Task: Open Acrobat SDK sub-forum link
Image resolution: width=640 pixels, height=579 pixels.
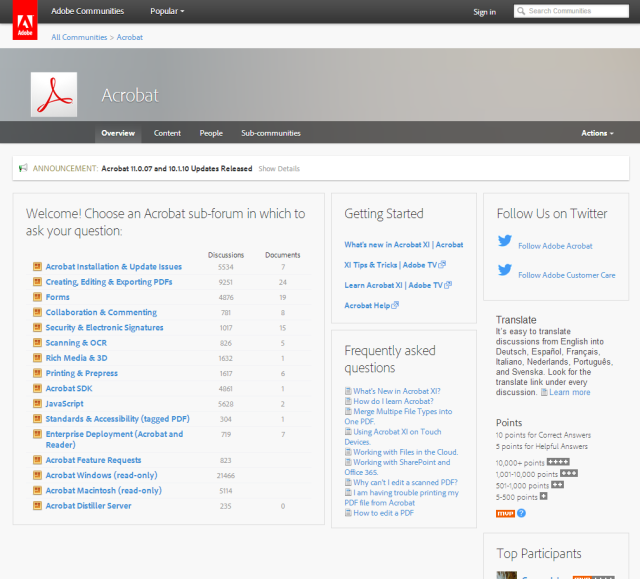Action: (69, 388)
